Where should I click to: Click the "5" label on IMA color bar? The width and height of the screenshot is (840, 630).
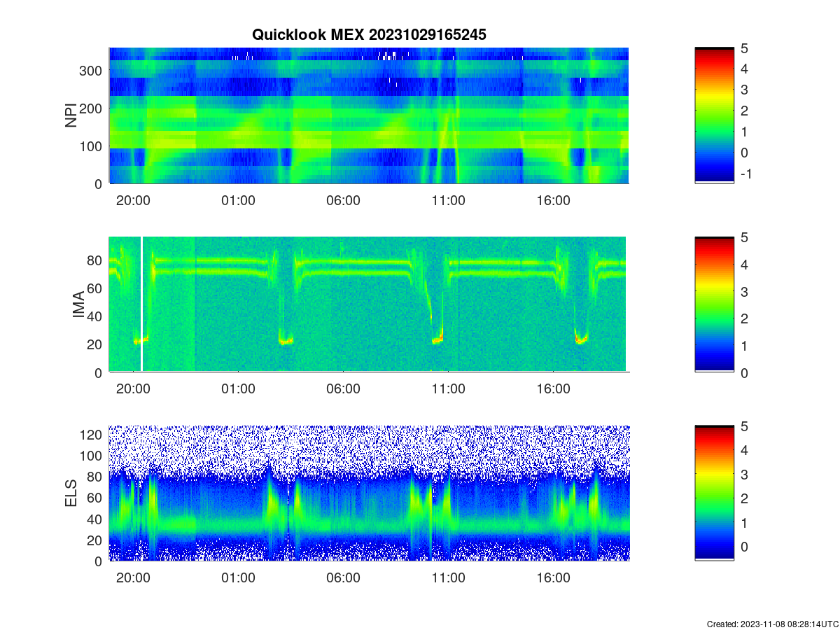tap(745, 237)
